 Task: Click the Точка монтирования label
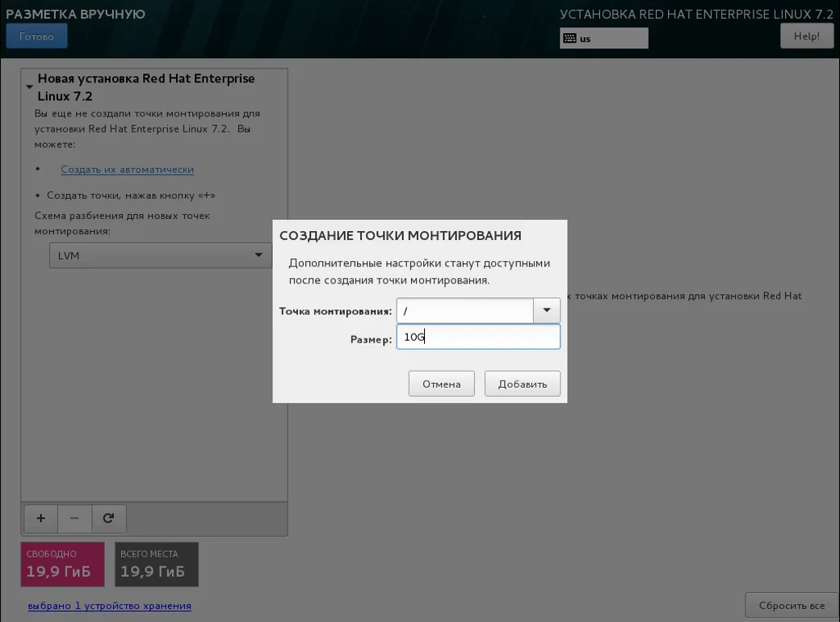[x=335, y=311]
